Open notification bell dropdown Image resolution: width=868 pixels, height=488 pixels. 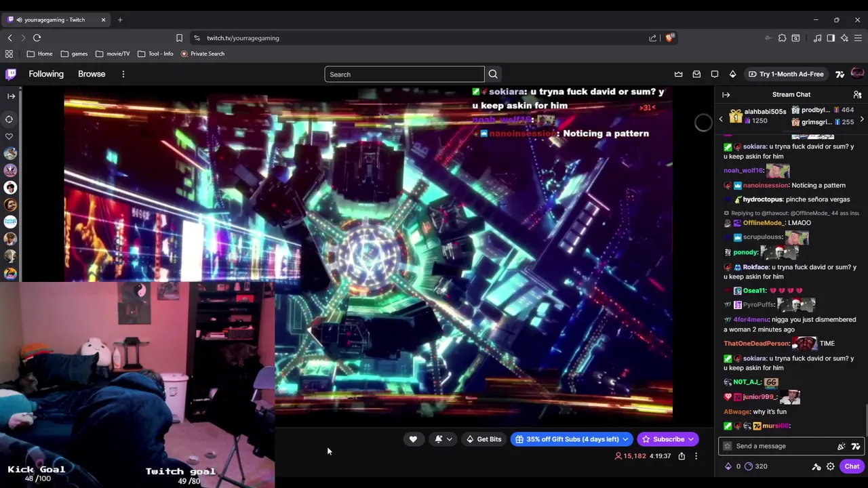point(443,439)
